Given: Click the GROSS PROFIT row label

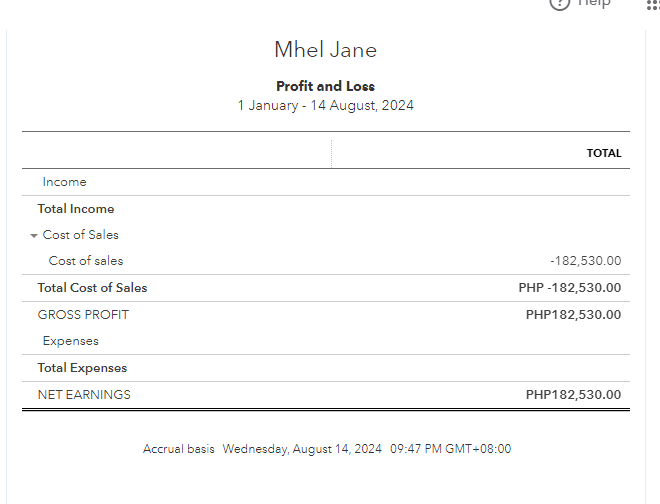Looking at the screenshot, I should pos(83,315).
